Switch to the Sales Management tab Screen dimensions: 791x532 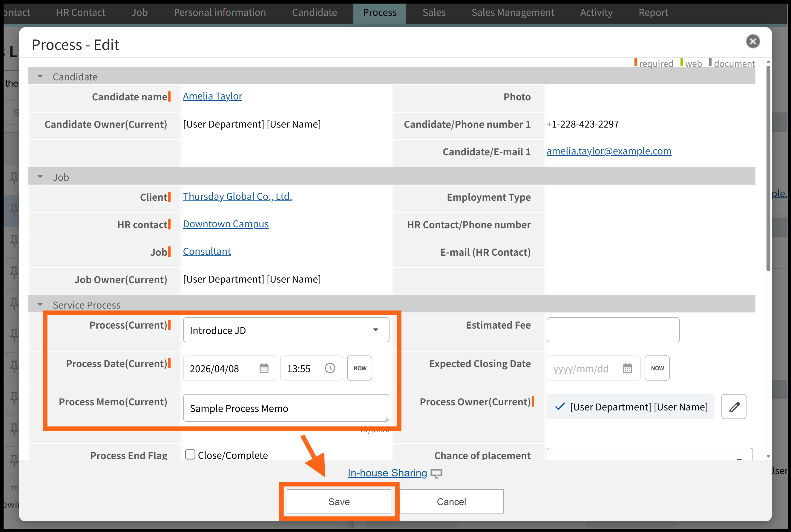coord(513,13)
